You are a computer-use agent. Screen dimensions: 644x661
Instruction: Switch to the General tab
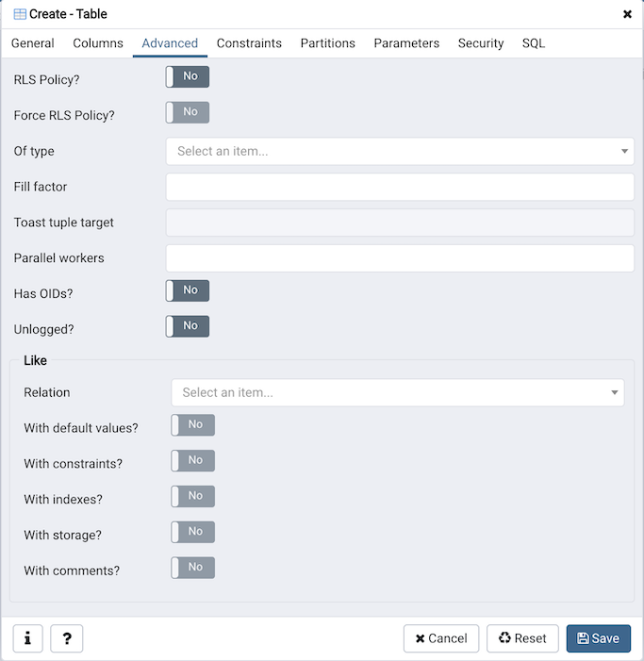tap(32, 43)
